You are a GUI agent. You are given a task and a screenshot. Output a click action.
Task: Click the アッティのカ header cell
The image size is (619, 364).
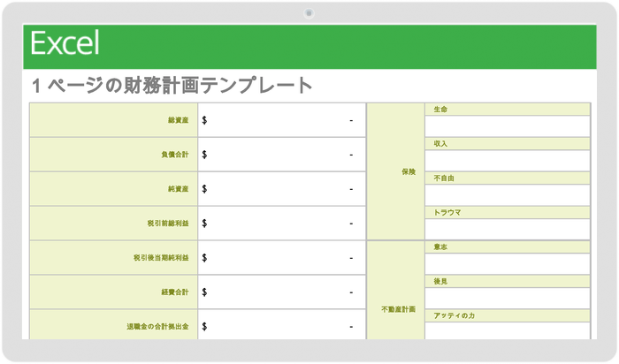coord(508,316)
